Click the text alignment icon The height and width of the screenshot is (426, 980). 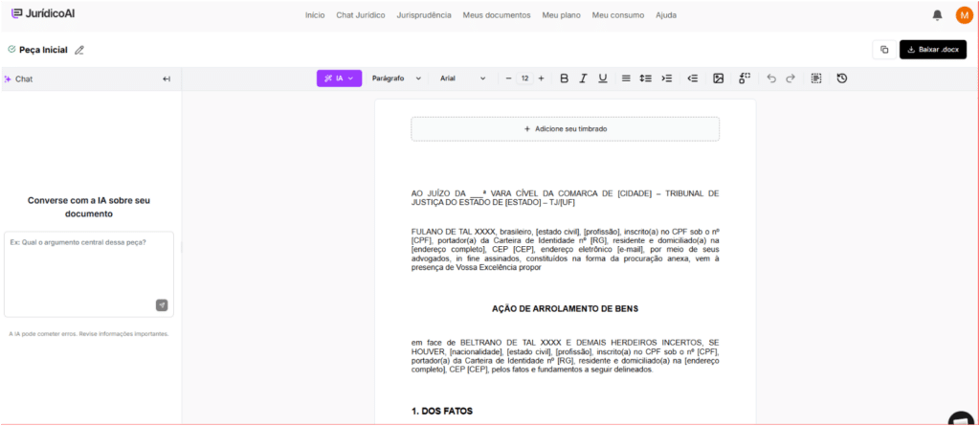(x=626, y=78)
